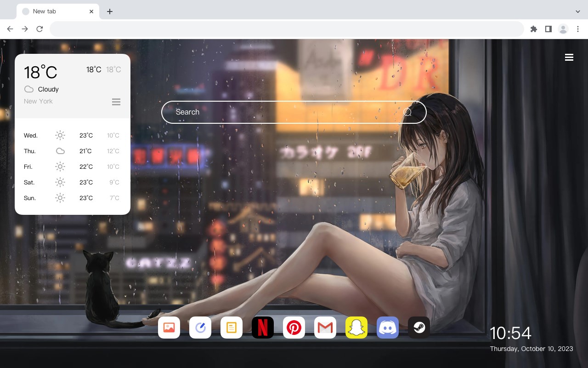
Task: Click the Cloudy weather condition icon
Action: (x=29, y=89)
